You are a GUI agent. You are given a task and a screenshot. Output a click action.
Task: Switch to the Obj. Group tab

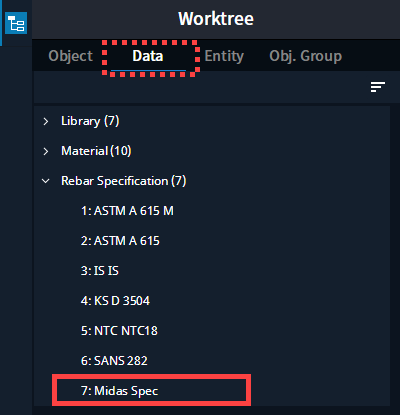[x=305, y=56]
